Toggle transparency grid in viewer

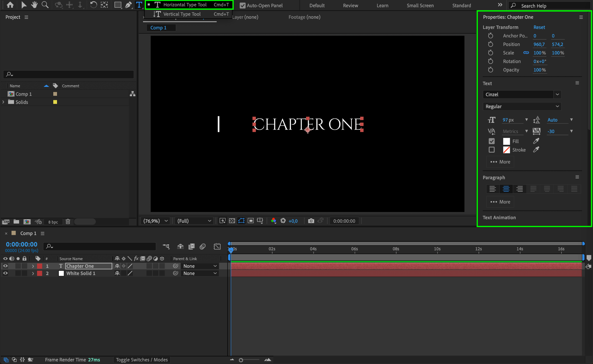point(232,221)
